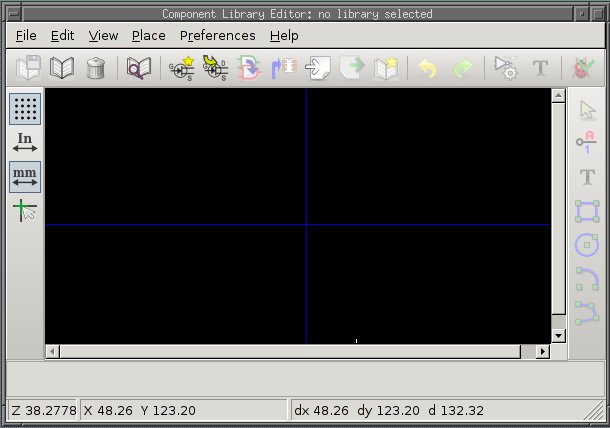Click the vertical scrollbar down arrow
The width and height of the screenshot is (610, 428).
click(x=559, y=336)
